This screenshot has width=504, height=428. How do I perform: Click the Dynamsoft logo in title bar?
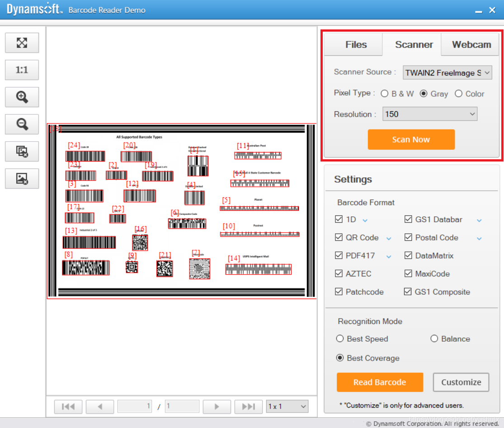tap(35, 9)
